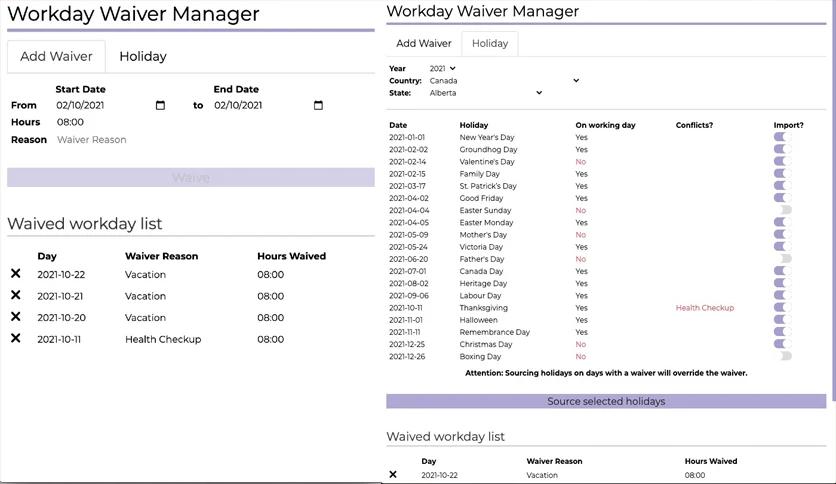Image resolution: width=836 pixels, height=484 pixels.
Task: Toggle import for Canada Day
Action: [x=783, y=271]
